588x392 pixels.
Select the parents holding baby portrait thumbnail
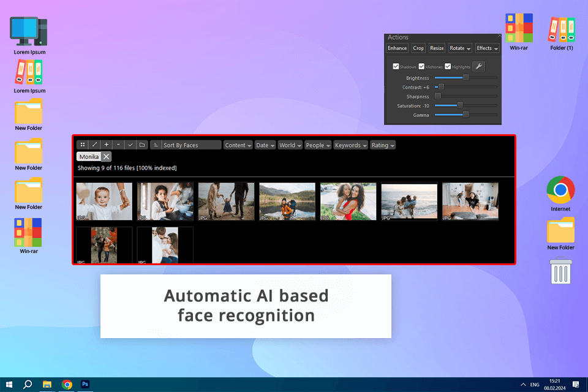coord(165,245)
